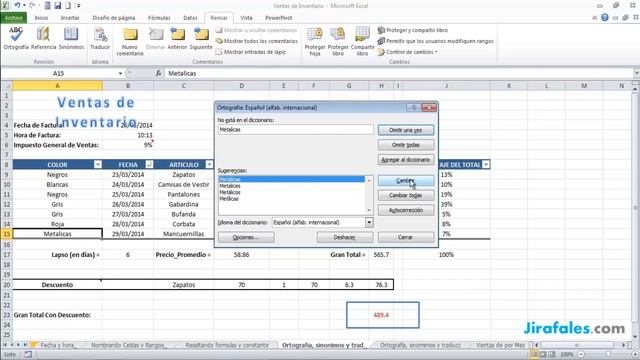640x360 pixels.
Task: Jump to the Siguiente comment
Action: (201, 38)
